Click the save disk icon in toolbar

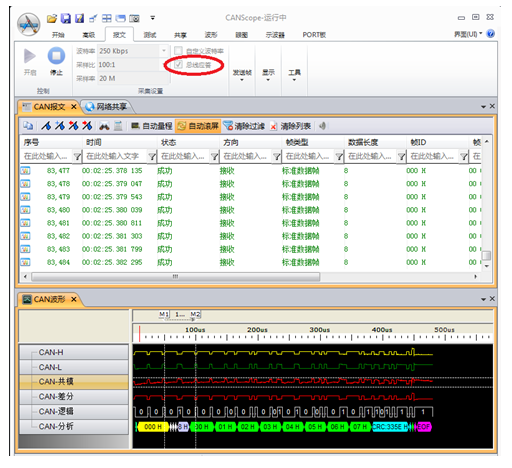(x=66, y=18)
